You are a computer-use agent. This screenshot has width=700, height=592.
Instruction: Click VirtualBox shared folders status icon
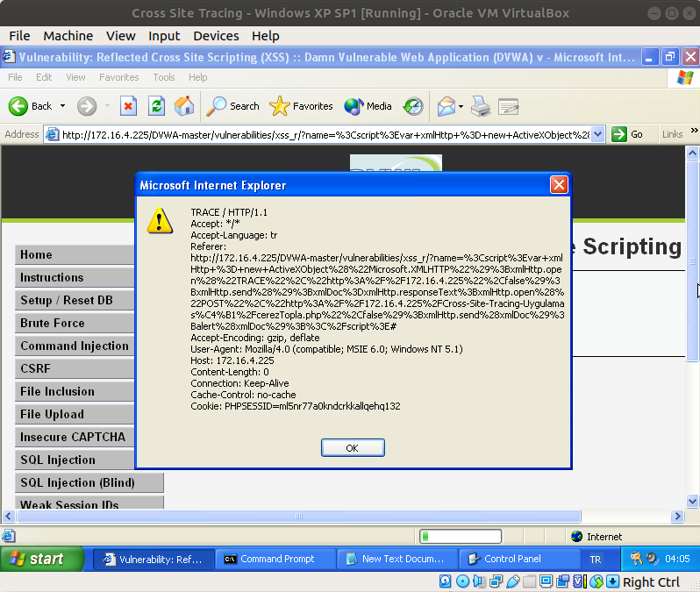(x=529, y=581)
